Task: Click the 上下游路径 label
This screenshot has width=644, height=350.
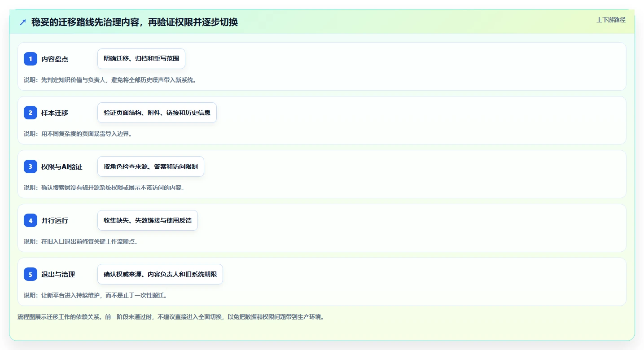Action: (x=611, y=20)
